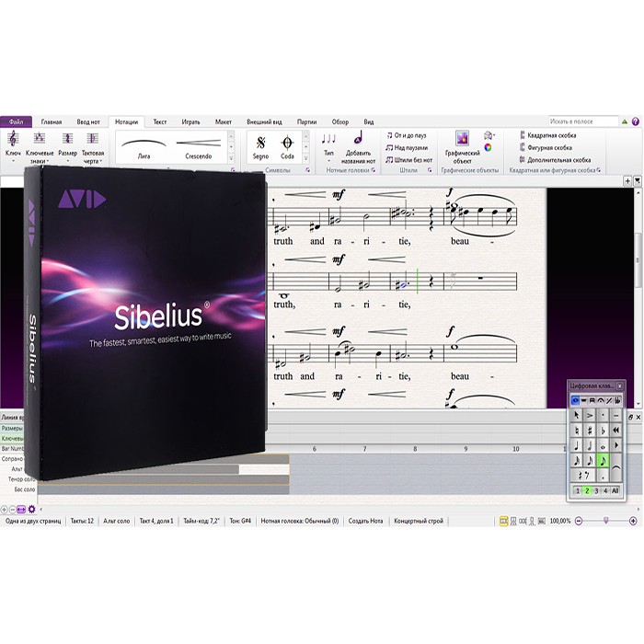Switch to the Внешний вид tab

click(x=264, y=122)
